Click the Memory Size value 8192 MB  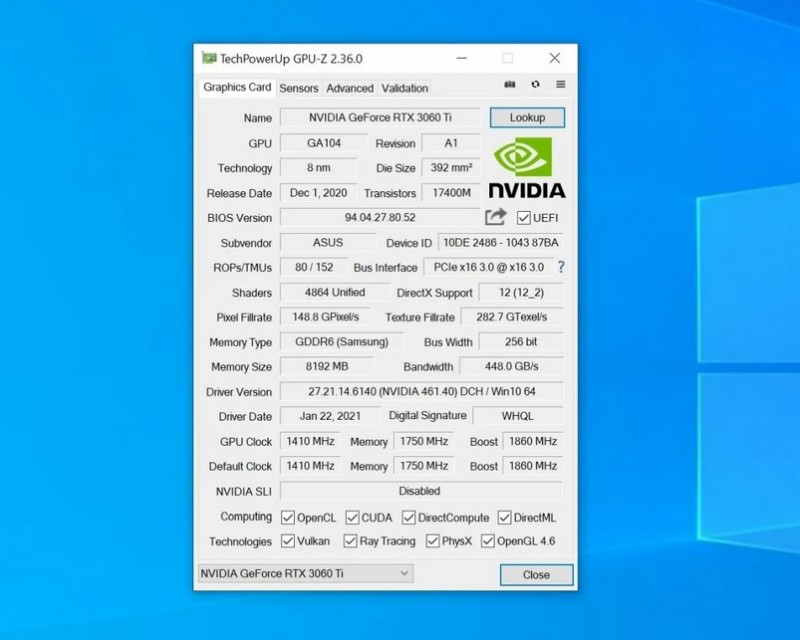327,366
